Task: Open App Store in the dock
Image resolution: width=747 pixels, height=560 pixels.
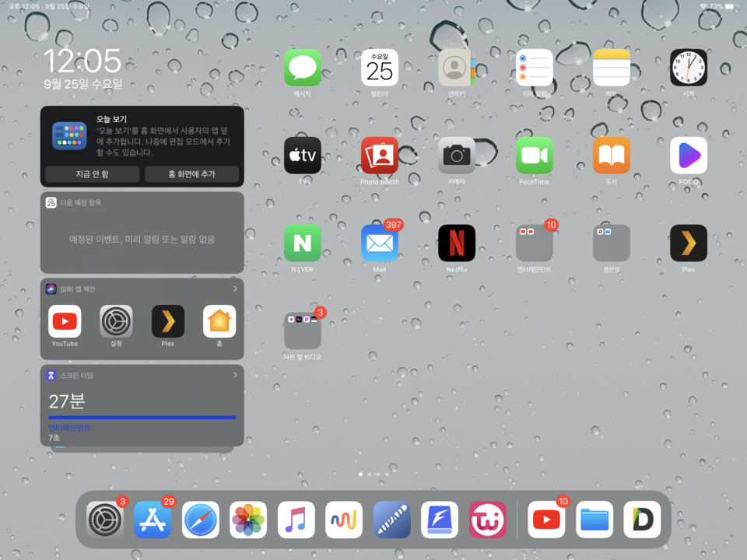Action: coord(153,520)
